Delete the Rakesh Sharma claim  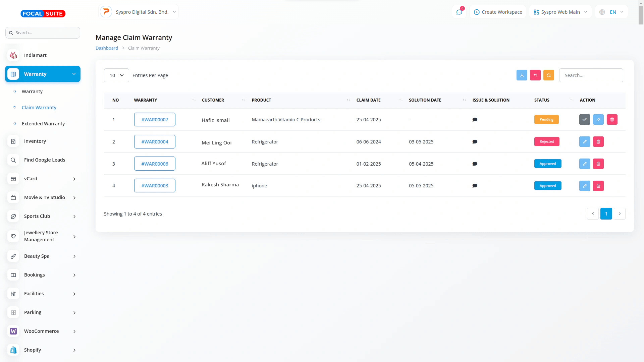pyautogui.click(x=598, y=186)
